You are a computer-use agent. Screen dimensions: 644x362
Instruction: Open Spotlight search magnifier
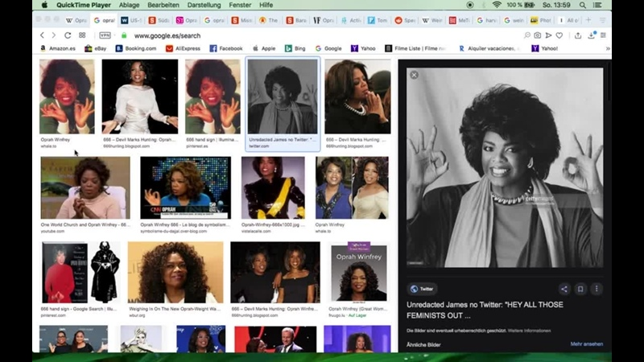click(x=582, y=5)
